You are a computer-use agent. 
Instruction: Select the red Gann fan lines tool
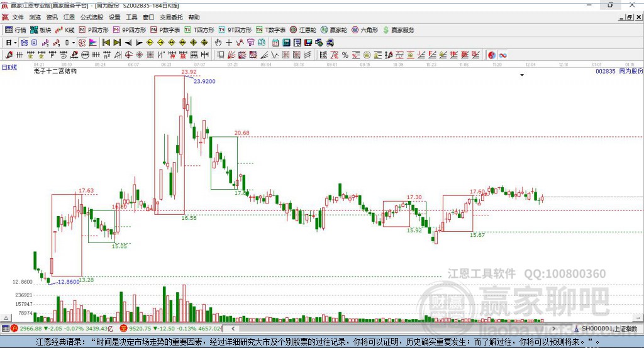231,55
